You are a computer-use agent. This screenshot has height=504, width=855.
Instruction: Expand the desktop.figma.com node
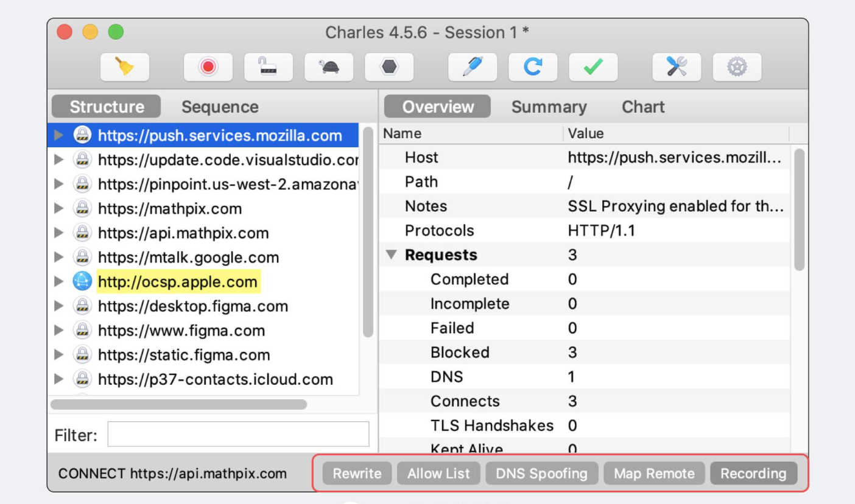(58, 306)
